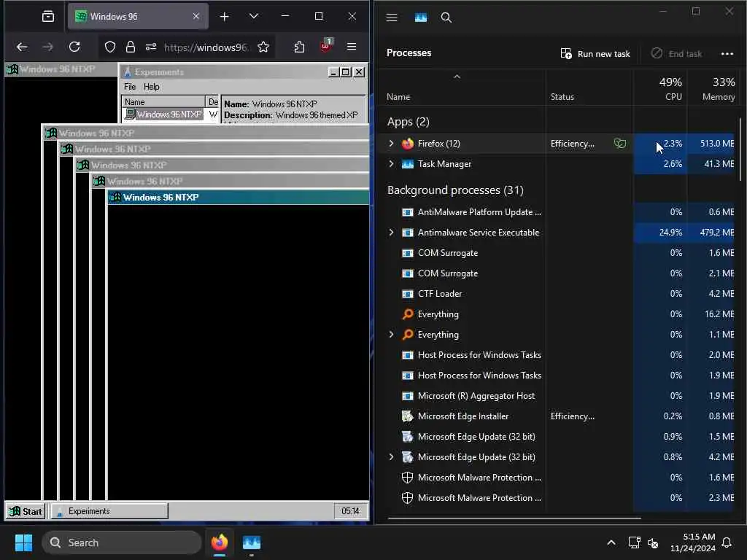
Task: Open File menu in Experiments window
Action: click(130, 87)
